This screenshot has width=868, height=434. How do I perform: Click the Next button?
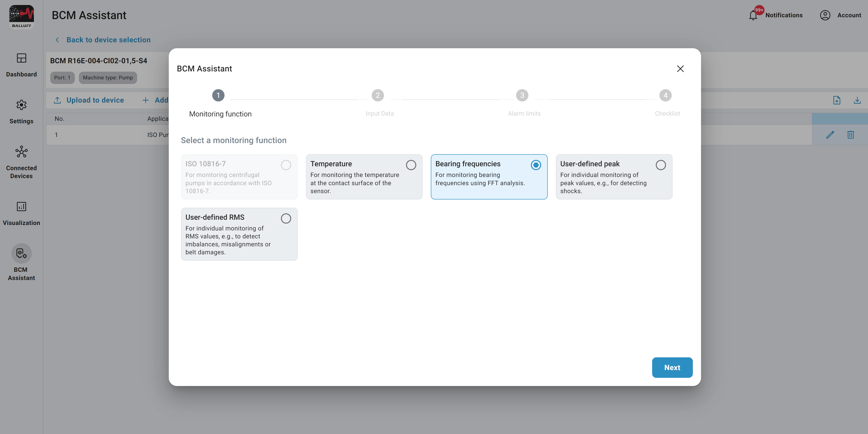(x=672, y=367)
